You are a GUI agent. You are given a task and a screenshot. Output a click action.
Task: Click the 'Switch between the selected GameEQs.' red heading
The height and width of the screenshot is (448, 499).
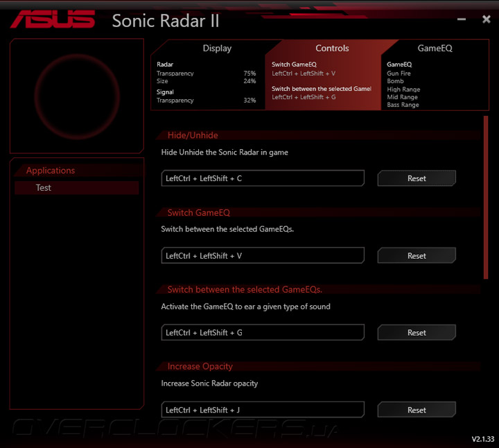[x=245, y=289]
